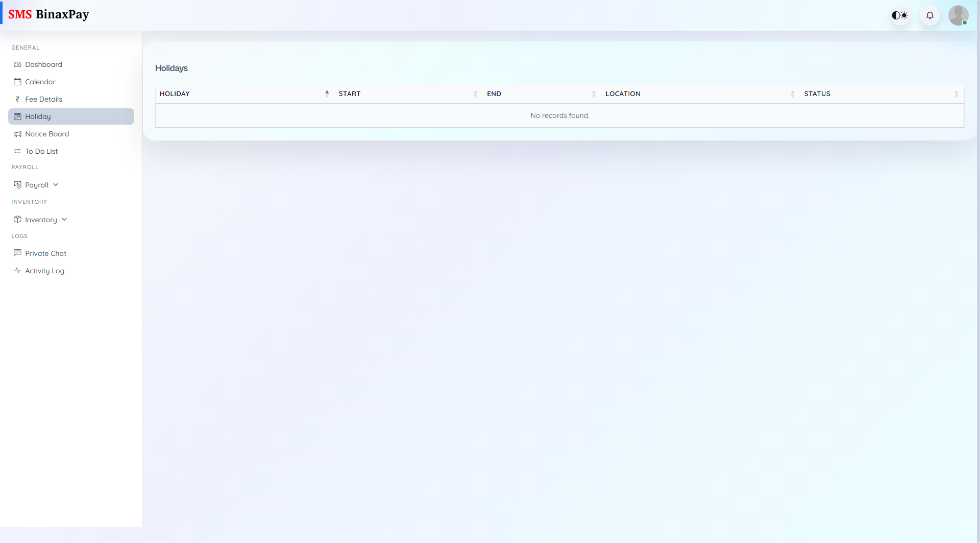980x543 pixels.
Task: Toggle sorting on the HOLIDAY column
Action: click(x=327, y=93)
